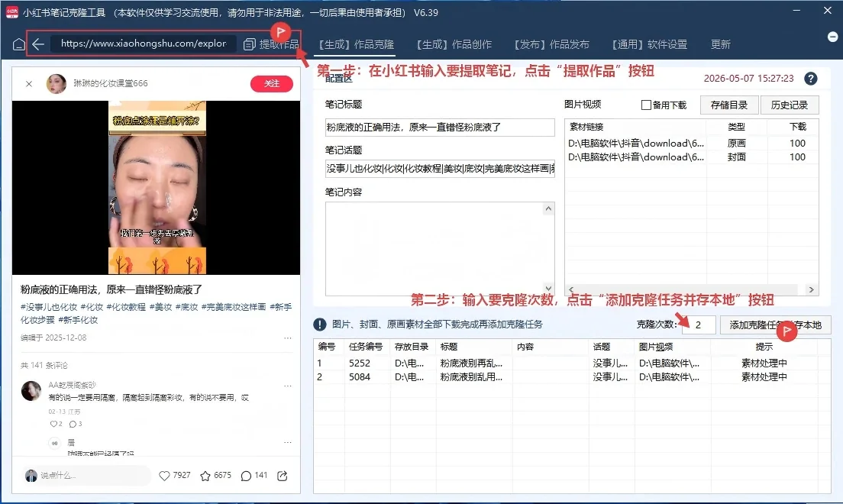Open commenter AA乾辰阁紫砂 avatar
The image size is (843, 504).
click(31, 390)
